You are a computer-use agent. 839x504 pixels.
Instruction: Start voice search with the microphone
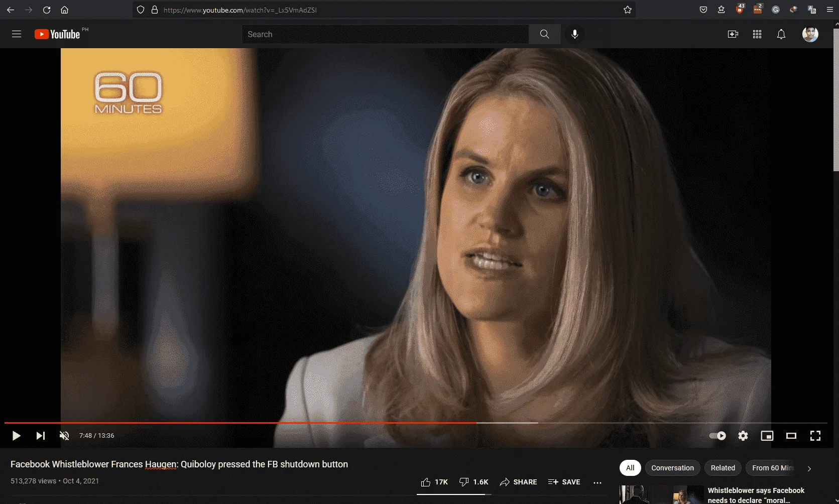(575, 34)
